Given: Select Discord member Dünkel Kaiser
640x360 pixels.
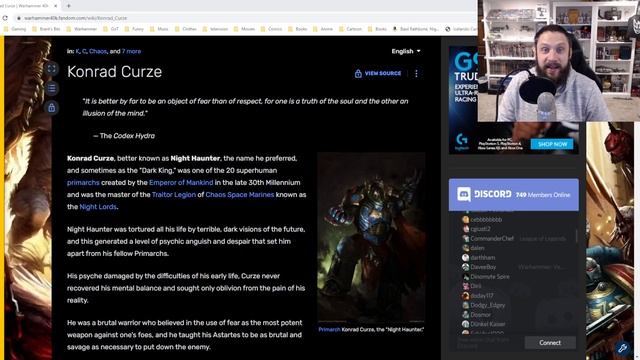Looking at the screenshot, I should (x=484, y=324).
